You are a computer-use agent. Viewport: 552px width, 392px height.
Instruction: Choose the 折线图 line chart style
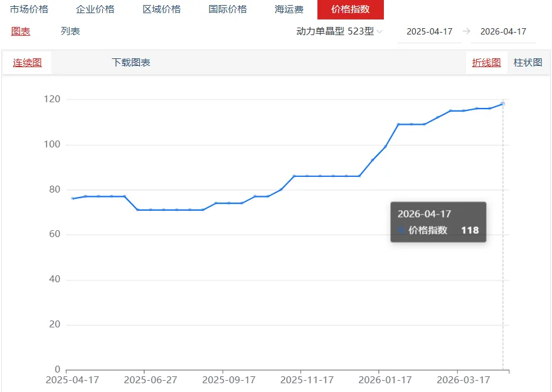coord(486,63)
